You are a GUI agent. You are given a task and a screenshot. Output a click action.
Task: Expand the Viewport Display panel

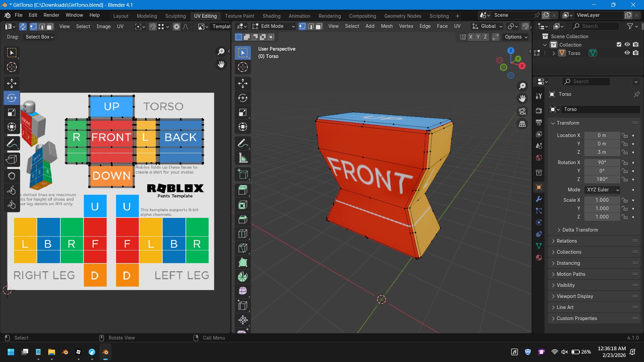point(575,296)
